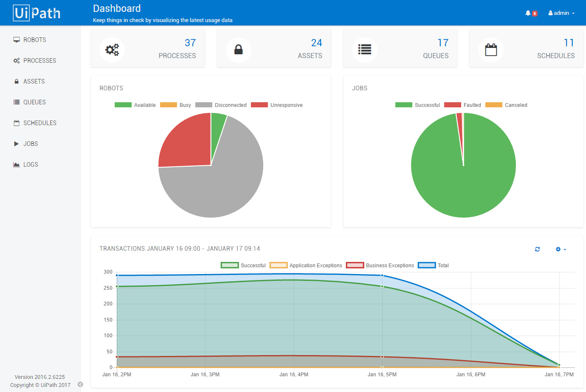586x392 pixels.
Task: Click the schedules calendar icon card
Action: click(x=491, y=50)
